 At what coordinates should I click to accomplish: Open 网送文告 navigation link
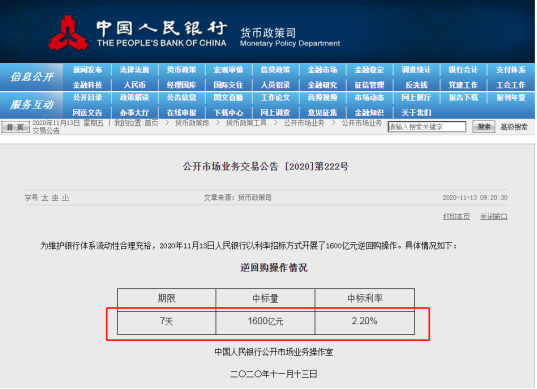point(87,113)
